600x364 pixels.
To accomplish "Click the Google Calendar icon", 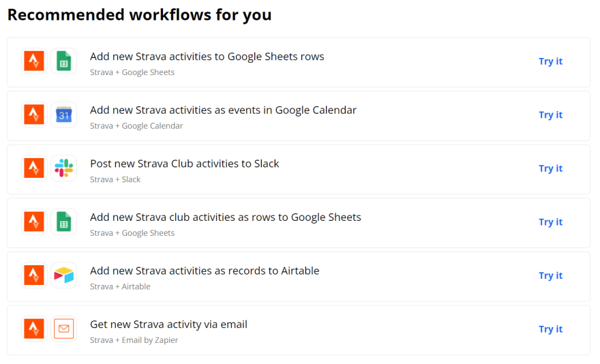I will [64, 115].
